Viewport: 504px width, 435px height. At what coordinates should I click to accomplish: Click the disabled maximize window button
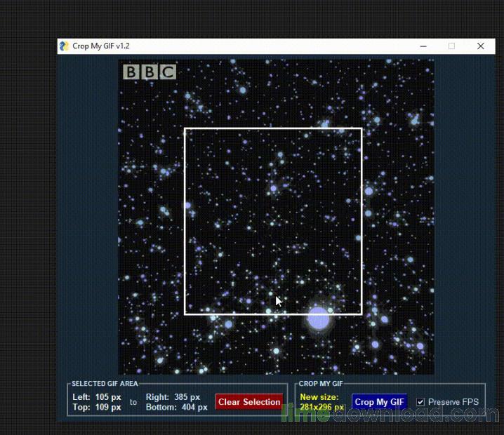click(451, 46)
